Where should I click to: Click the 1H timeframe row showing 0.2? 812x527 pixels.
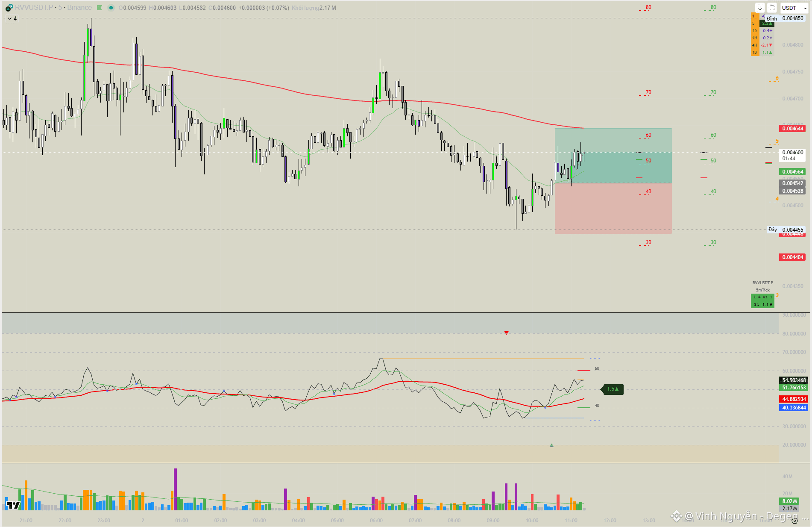(762, 38)
